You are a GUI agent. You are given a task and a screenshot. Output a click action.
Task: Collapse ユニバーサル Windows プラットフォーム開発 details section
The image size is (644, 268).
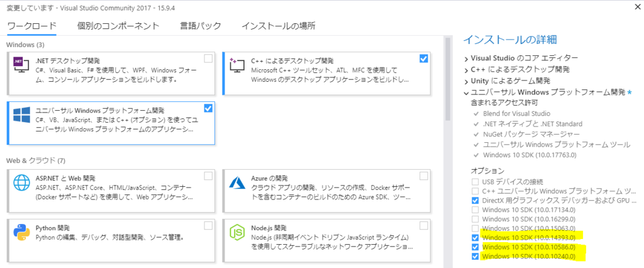click(x=467, y=92)
